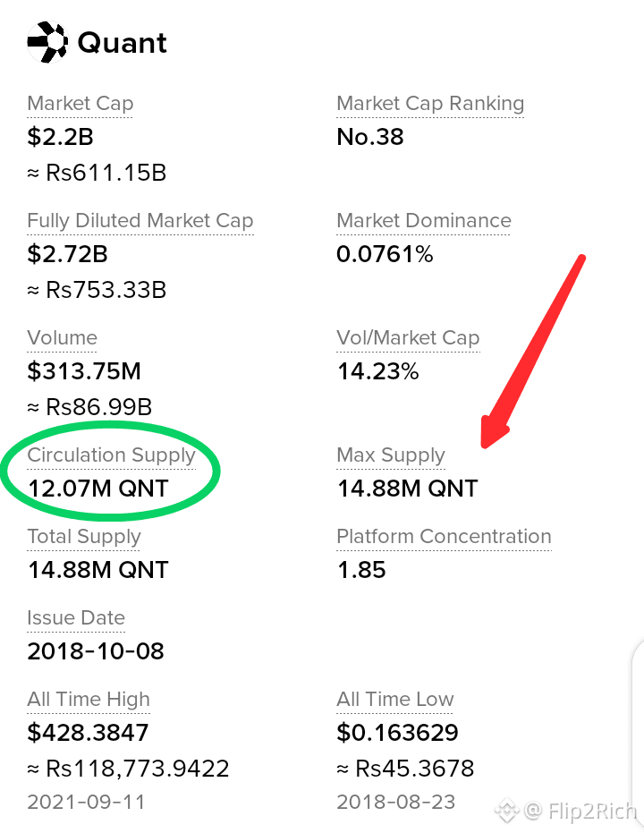Image resolution: width=644 pixels, height=833 pixels.
Task: Open the Volume label tooltip
Action: tap(62, 338)
